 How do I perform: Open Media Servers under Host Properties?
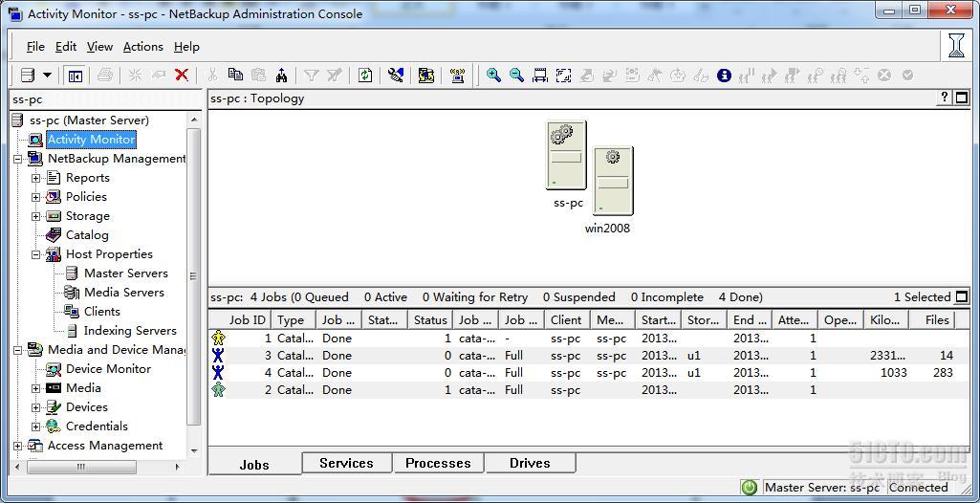coord(123,293)
